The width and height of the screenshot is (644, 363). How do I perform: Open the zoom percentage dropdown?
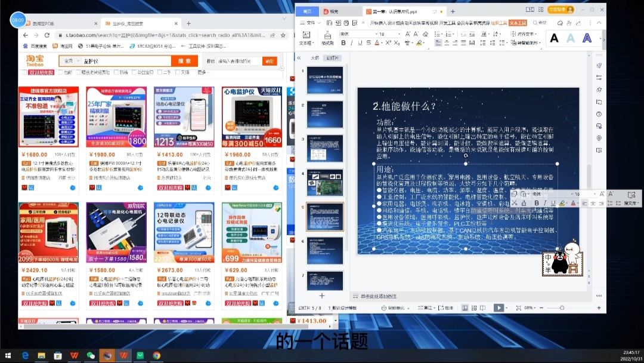pos(530,307)
